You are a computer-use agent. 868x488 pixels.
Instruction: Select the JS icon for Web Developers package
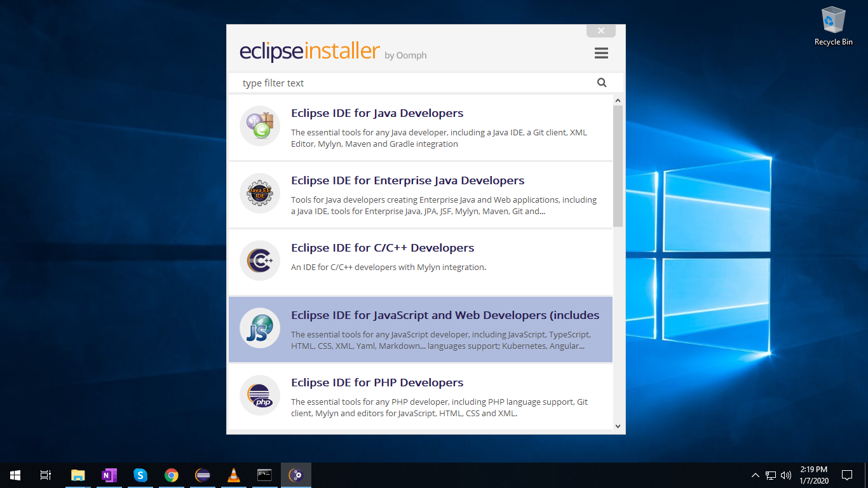pyautogui.click(x=259, y=328)
